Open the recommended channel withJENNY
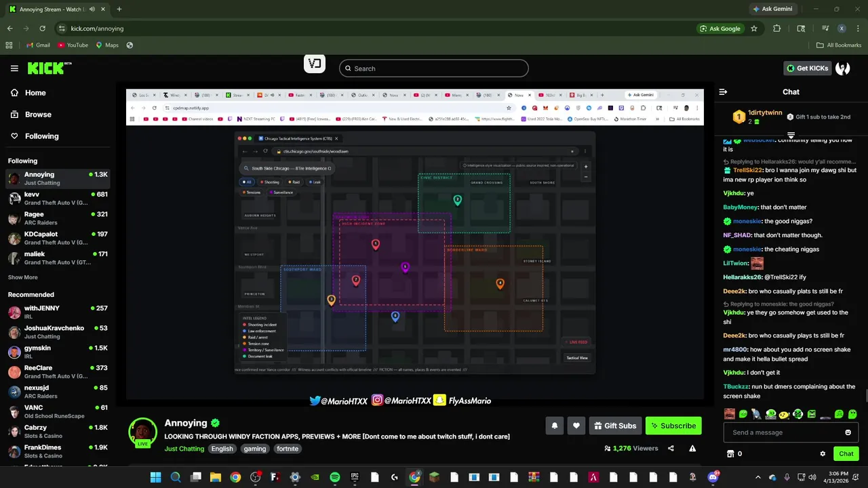This screenshot has height=488, width=868. pyautogui.click(x=58, y=312)
